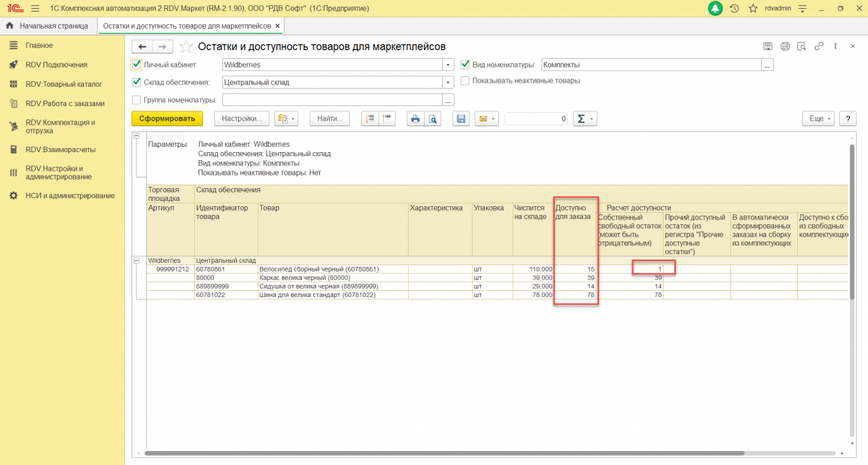This screenshot has width=868, height=465.
Task: Open dropdown arrow next to email icon
Action: pos(495,119)
